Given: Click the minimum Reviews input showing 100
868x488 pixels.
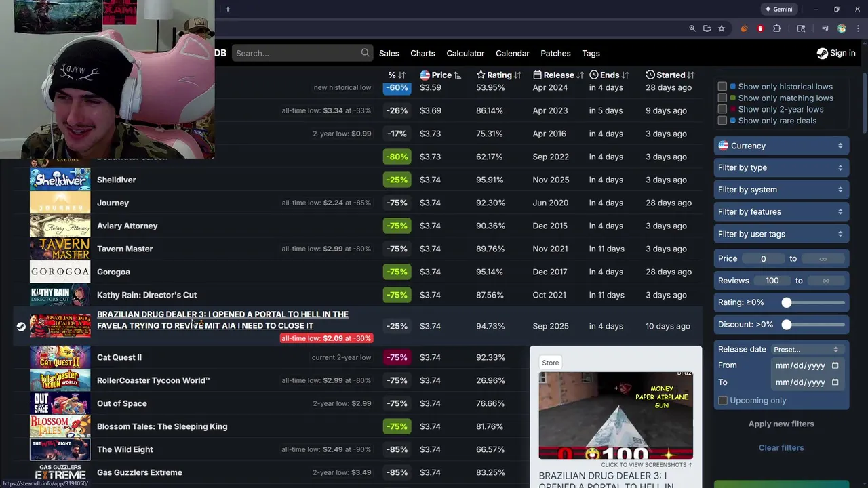Looking at the screenshot, I should point(772,281).
